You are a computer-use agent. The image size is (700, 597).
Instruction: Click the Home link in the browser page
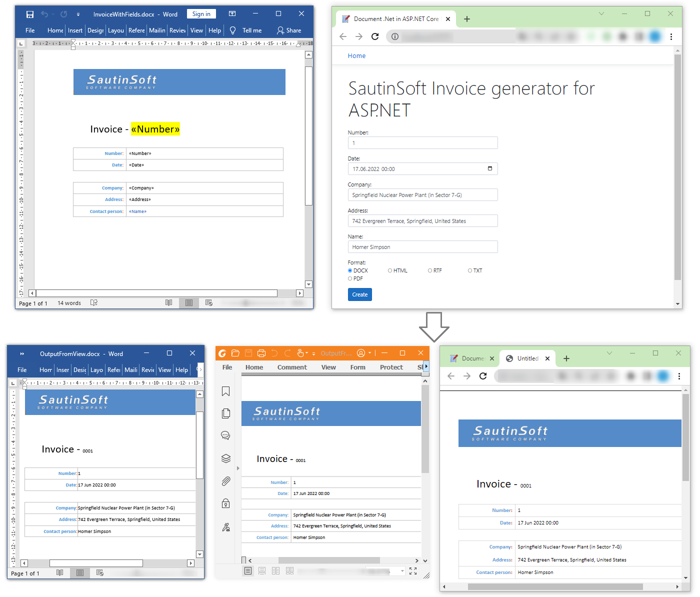coord(356,55)
